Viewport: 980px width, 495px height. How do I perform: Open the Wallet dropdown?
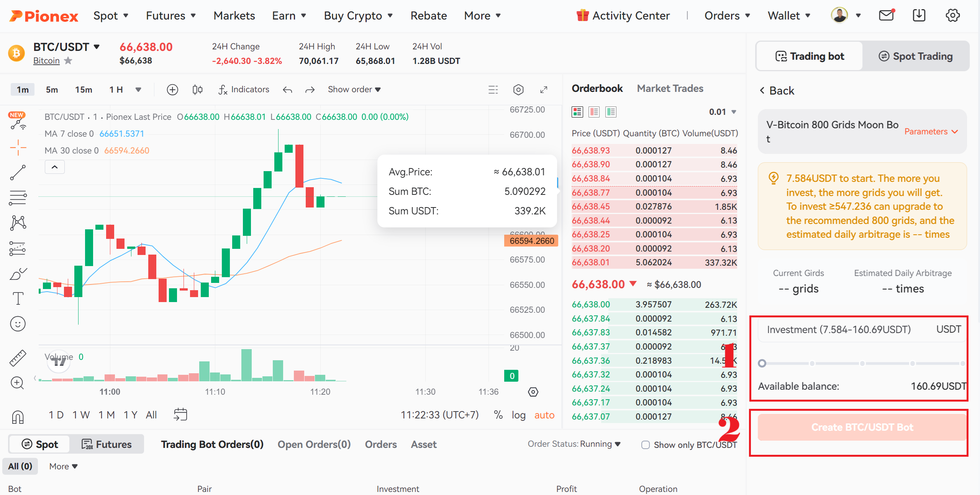click(789, 16)
